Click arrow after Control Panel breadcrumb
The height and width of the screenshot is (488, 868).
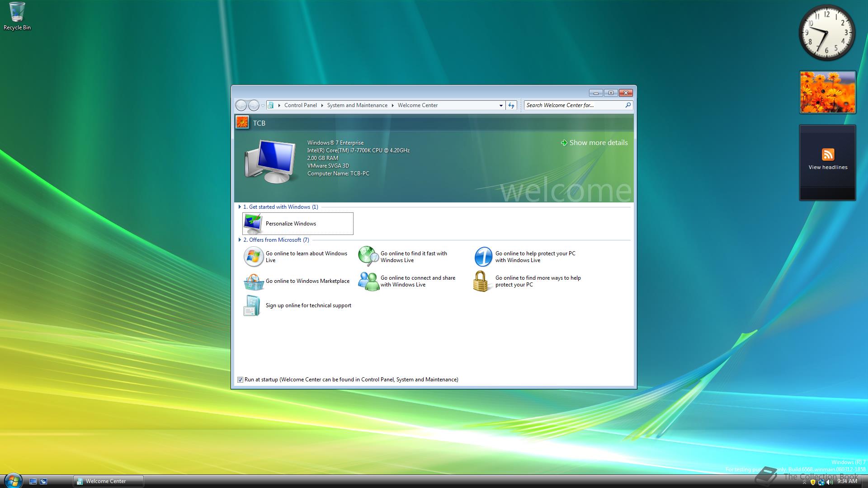click(x=322, y=105)
